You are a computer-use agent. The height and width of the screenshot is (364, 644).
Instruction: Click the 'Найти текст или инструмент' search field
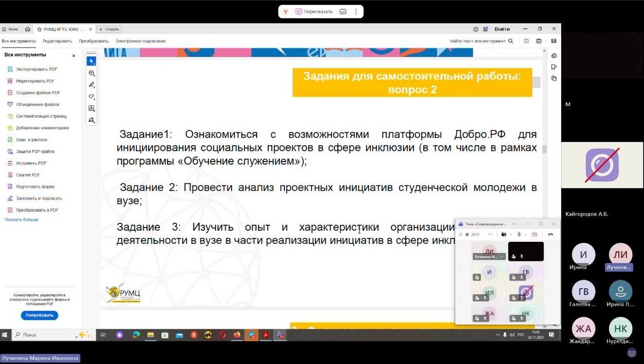[x=481, y=41]
